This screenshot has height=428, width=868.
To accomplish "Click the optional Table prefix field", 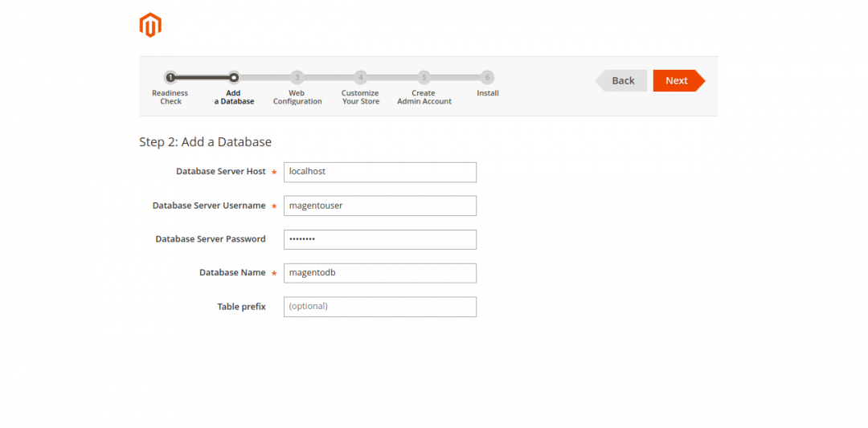I will click(x=379, y=307).
